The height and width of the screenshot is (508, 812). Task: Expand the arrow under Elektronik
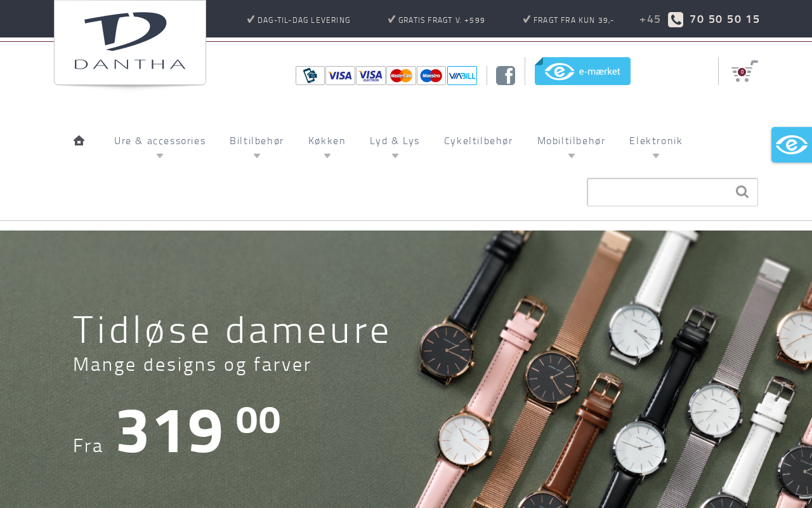(x=656, y=156)
